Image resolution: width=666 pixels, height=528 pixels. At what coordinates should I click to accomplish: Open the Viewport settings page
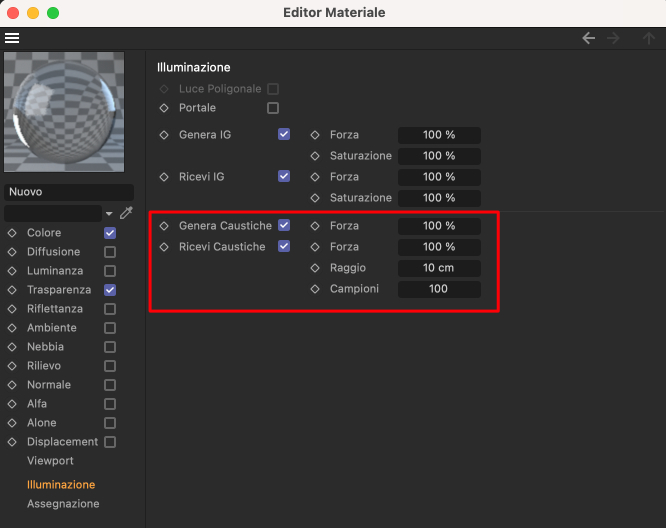point(50,461)
